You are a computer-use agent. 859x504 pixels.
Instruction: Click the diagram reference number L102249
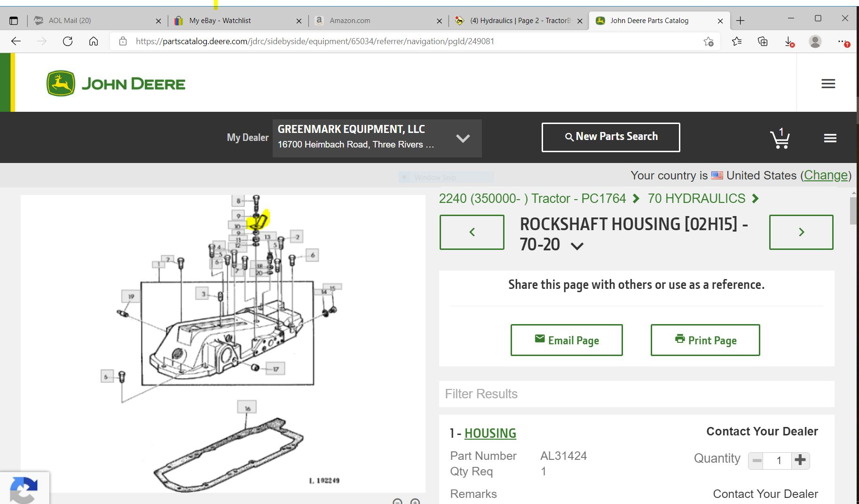click(x=324, y=481)
